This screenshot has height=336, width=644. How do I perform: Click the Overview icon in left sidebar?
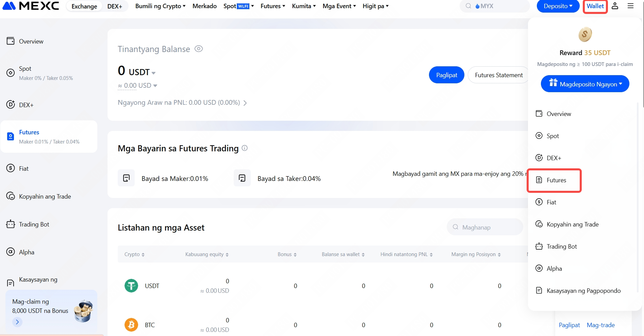pos(11,41)
